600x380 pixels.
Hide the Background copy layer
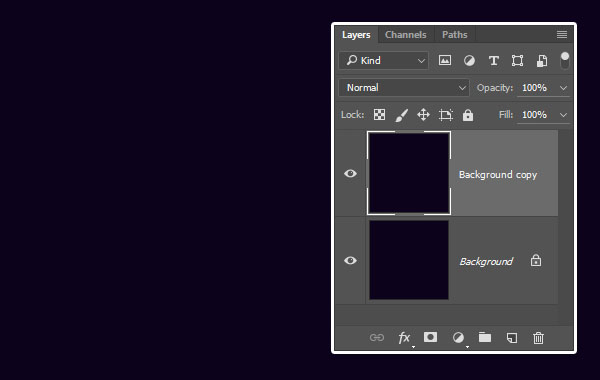coord(350,174)
